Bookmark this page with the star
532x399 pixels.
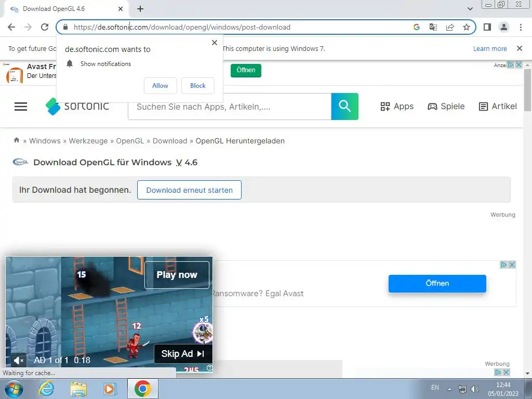pos(467,27)
